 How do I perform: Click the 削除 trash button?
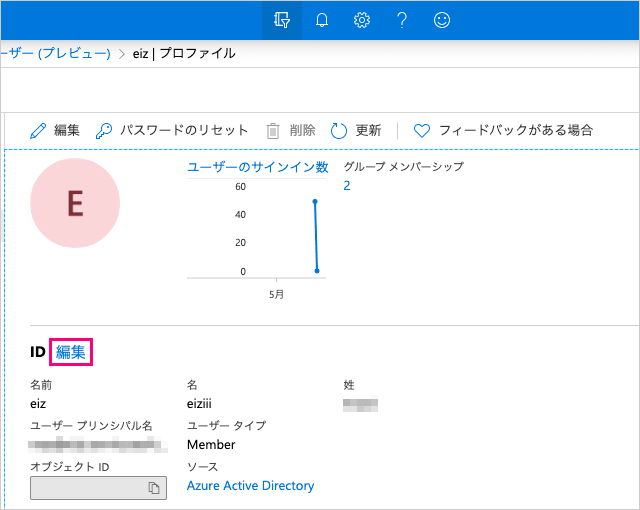[291, 130]
